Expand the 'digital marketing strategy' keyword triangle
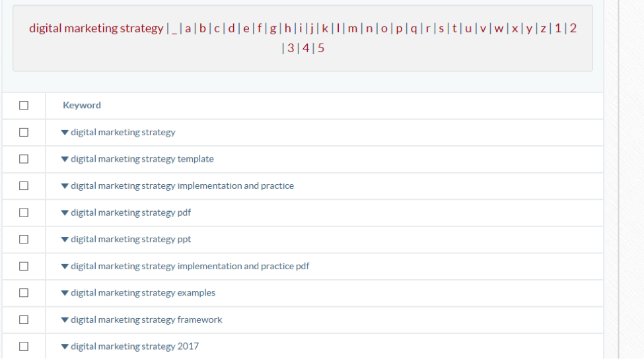The image size is (644, 359). click(x=65, y=132)
